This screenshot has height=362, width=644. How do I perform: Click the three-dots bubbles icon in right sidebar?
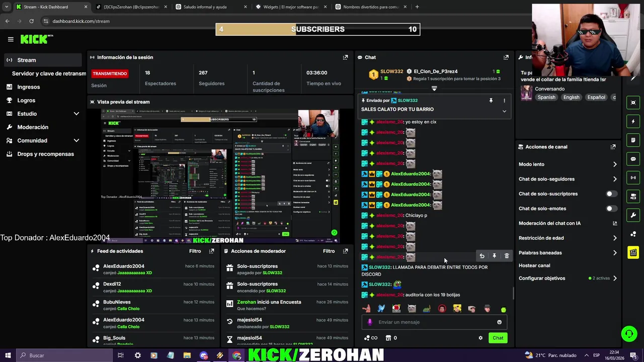(633, 234)
